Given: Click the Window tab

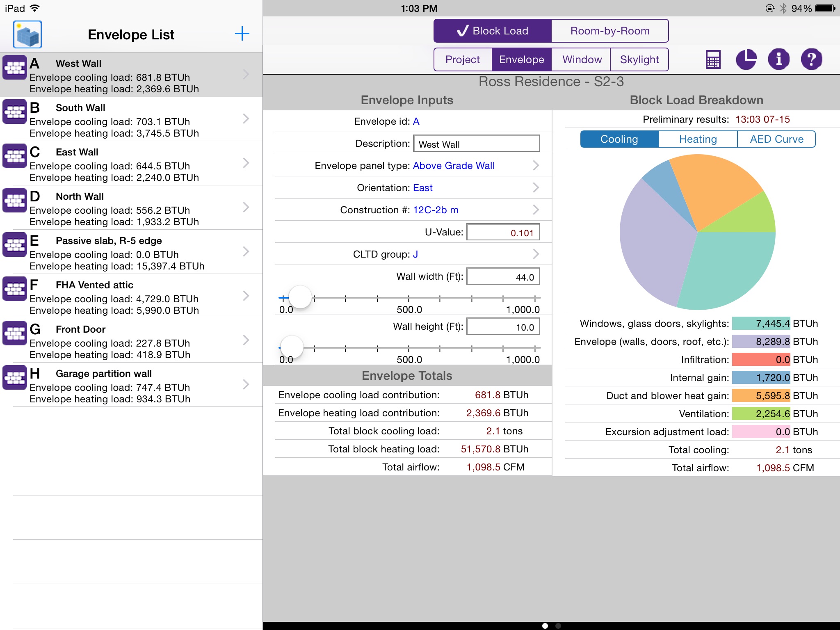Looking at the screenshot, I should [581, 59].
